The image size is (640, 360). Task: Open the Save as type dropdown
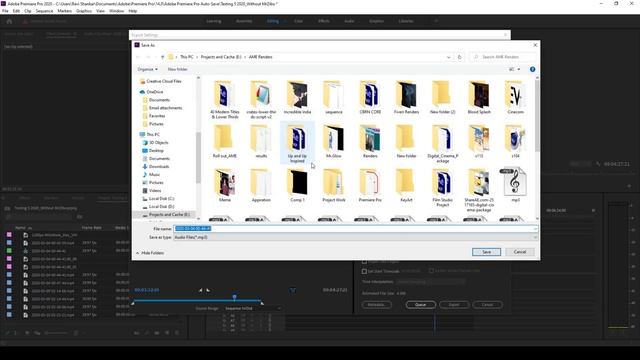(x=355, y=237)
